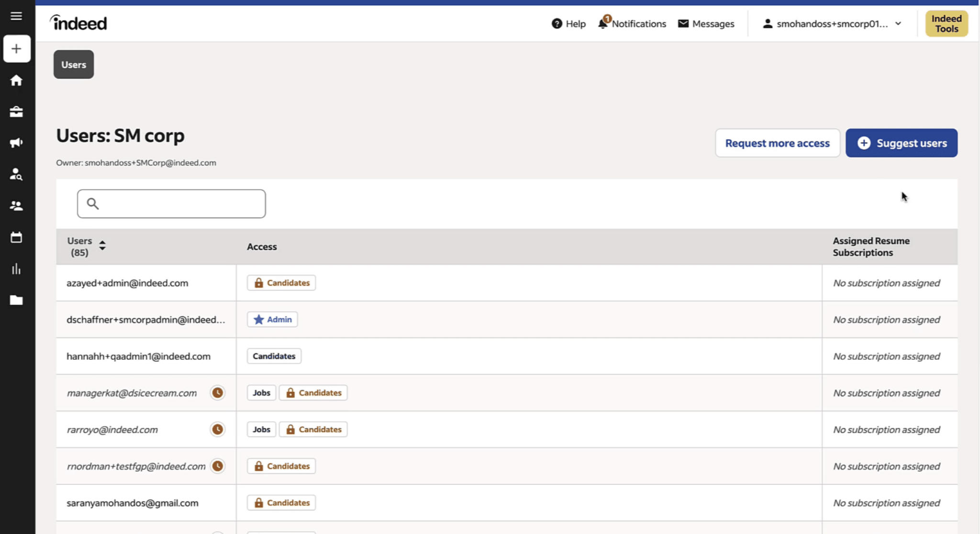Click the user search field

(171, 203)
